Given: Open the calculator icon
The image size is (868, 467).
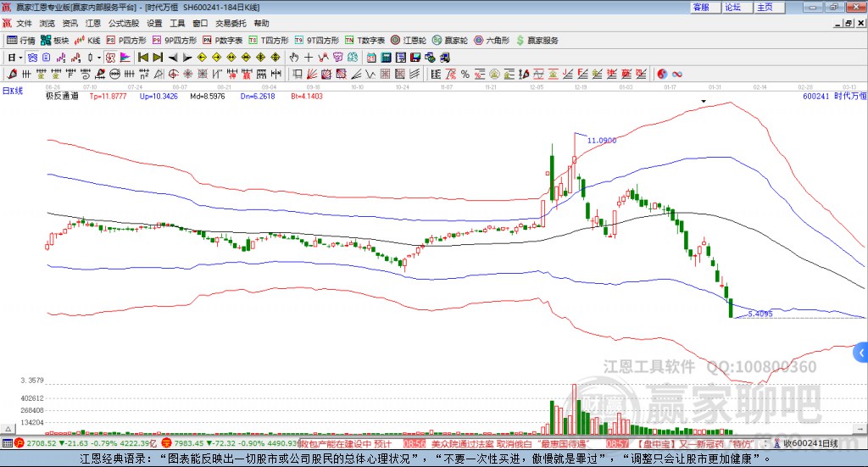Looking at the screenshot, I should coord(386,58).
